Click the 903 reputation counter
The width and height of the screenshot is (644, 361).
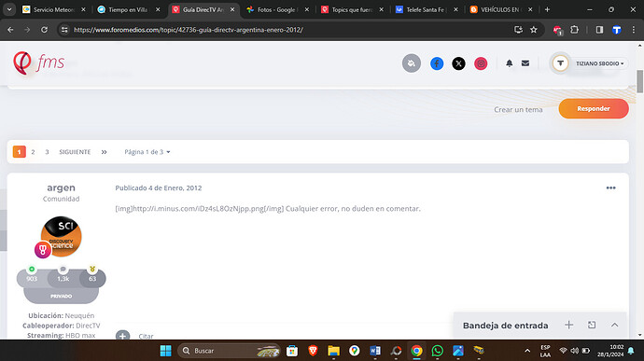tap(32, 279)
